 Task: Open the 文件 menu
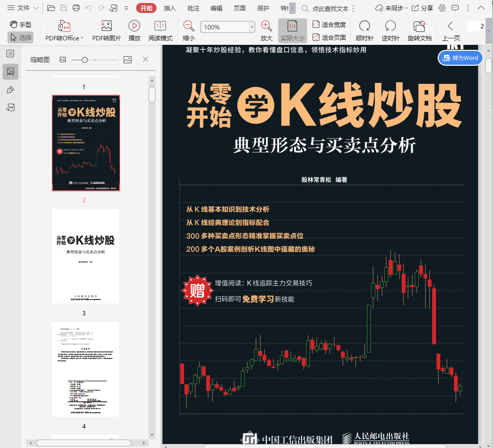coord(22,8)
